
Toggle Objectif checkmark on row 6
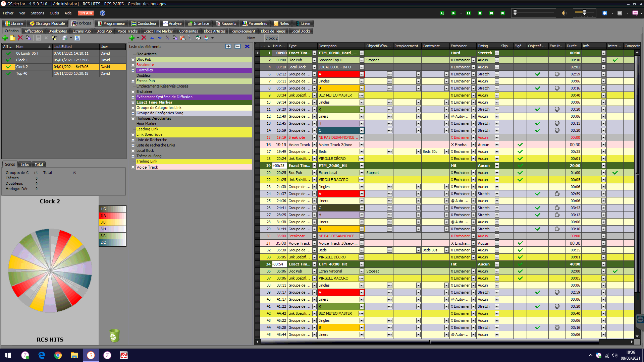537,74
